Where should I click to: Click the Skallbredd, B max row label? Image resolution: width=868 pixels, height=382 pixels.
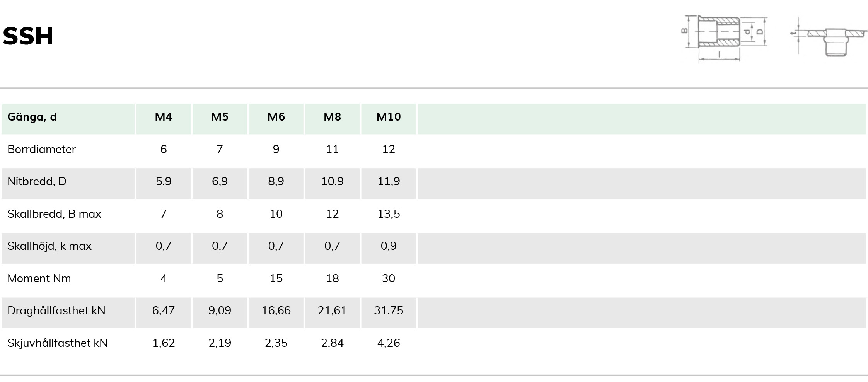coord(54,214)
